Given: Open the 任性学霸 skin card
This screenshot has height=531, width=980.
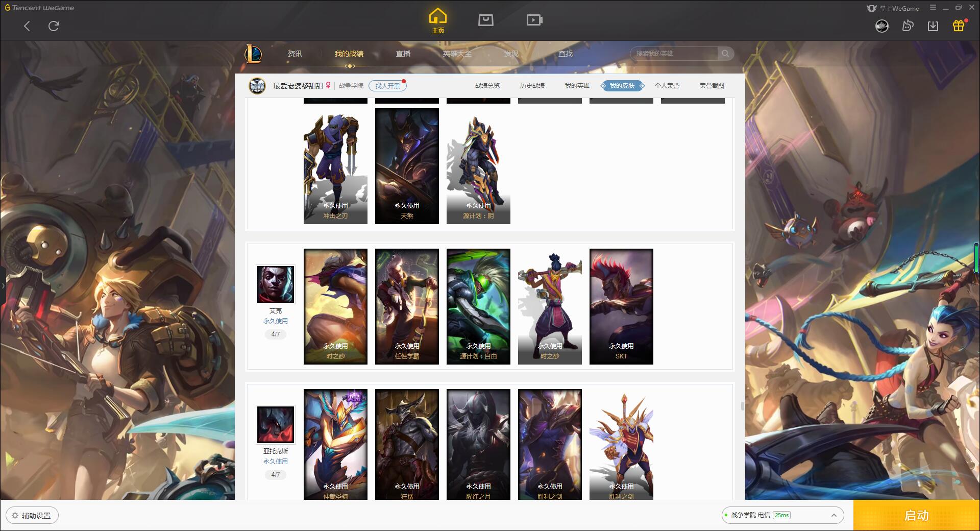Looking at the screenshot, I should coord(407,306).
